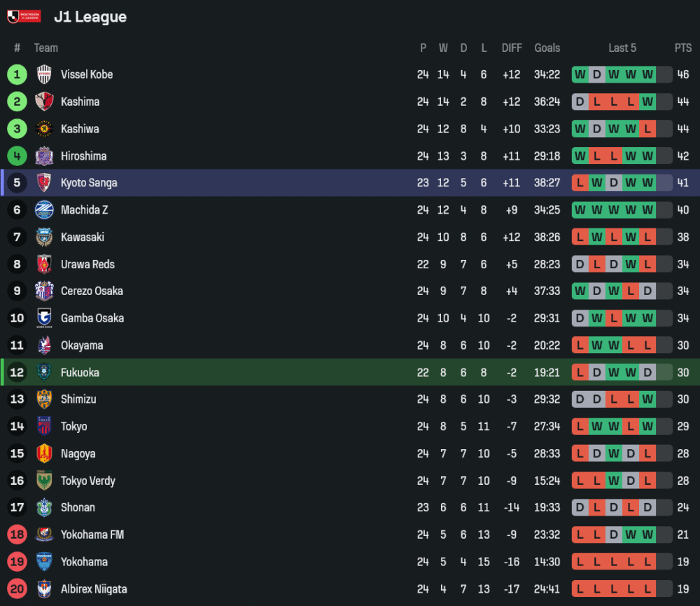
Task: Sort table by DIFF column header
Action: [512, 48]
